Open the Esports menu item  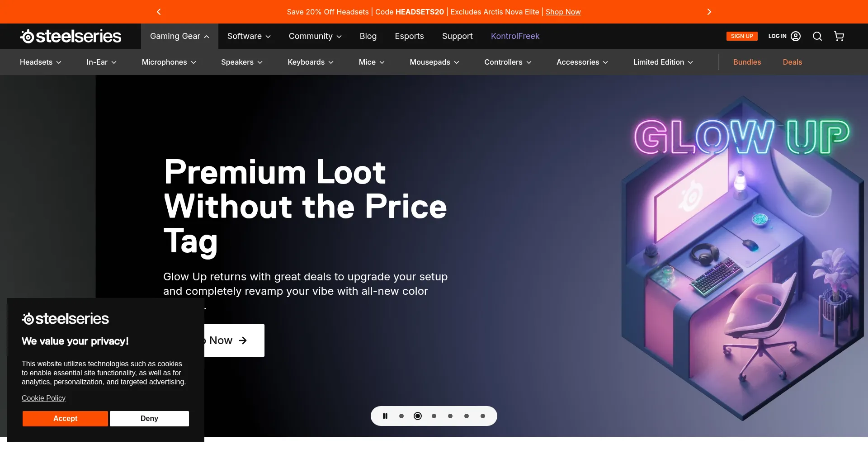click(409, 36)
